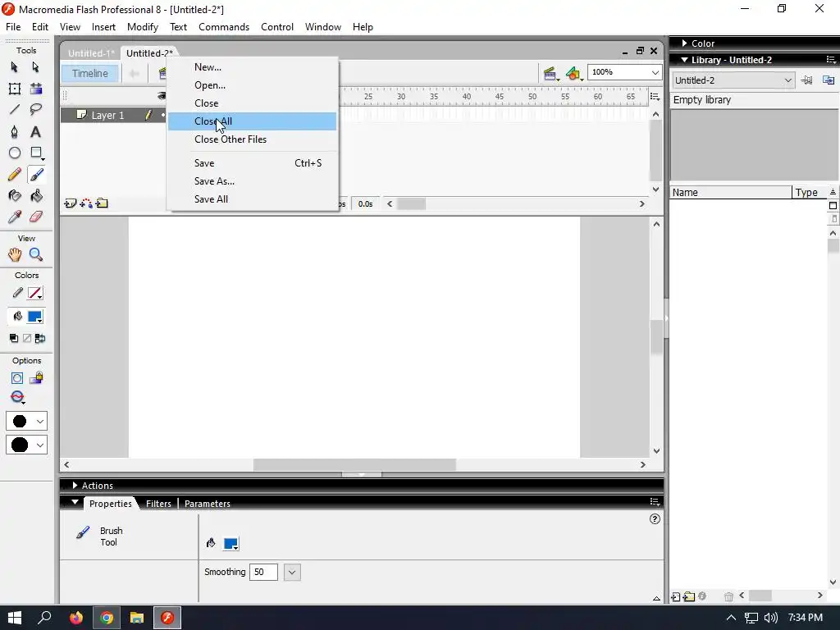
Task: Select the Rectangle tool
Action: [x=36, y=153]
